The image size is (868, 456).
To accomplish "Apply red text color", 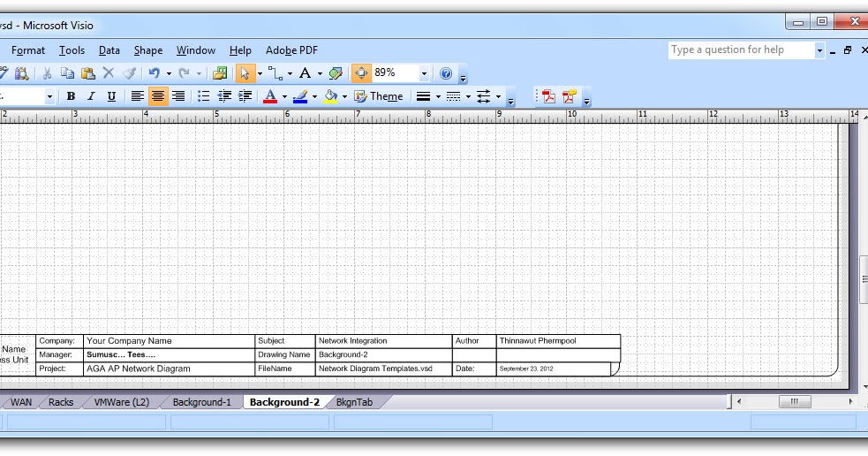I will pos(270,96).
